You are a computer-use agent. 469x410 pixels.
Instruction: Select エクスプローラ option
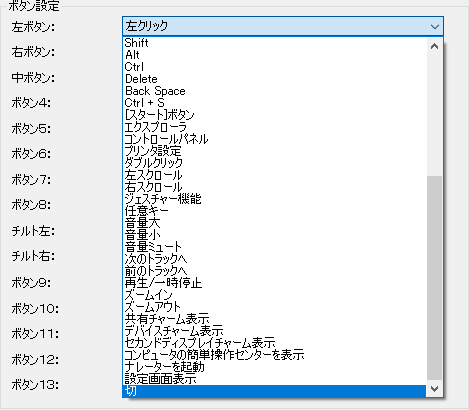[x=274, y=127]
